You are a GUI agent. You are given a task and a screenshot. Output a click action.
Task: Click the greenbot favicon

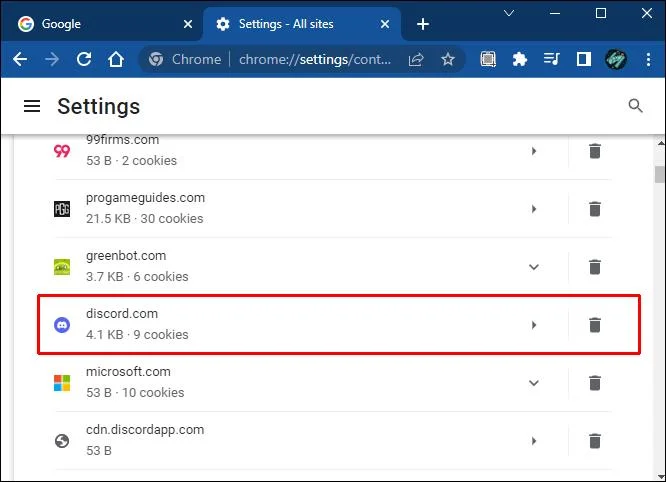62,267
